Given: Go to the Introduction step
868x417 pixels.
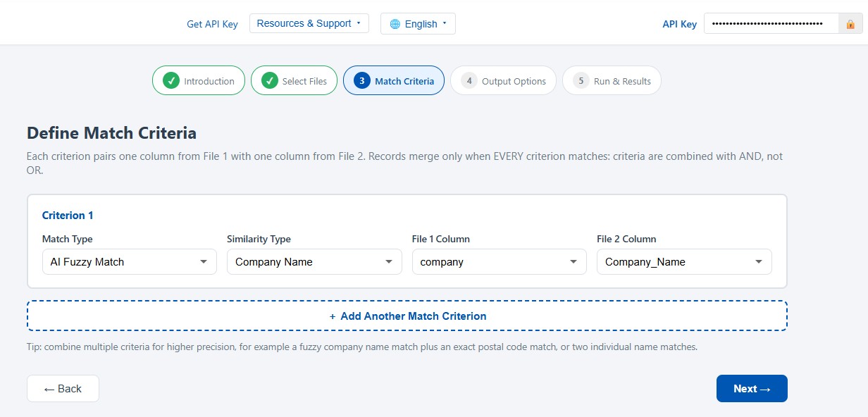Looking at the screenshot, I should click(x=199, y=81).
